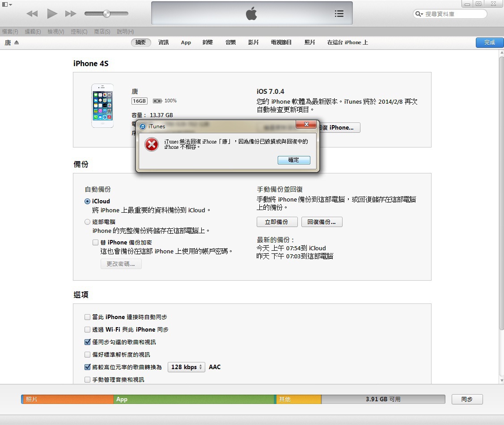The width and height of the screenshot is (504, 425).
Task: Open the top-left window menu icon
Action: pyautogui.click(x=6, y=4)
